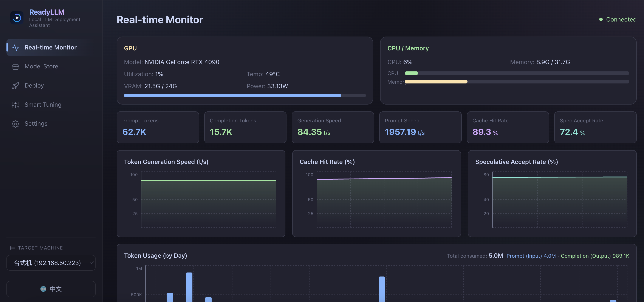Screen dimensions: 644x302
Task: Click the 'Power: 33.13W' reading
Action: pyautogui.click(x=267, y=86)
